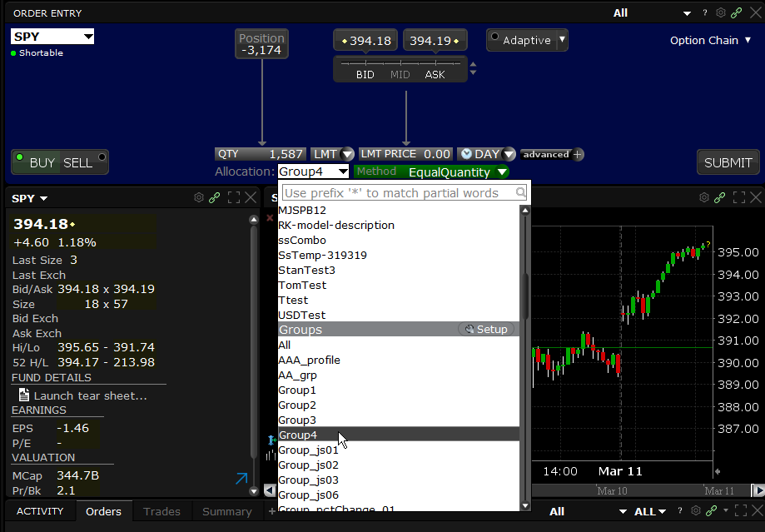Increase price with stepper up arrow

coord(473,64)
